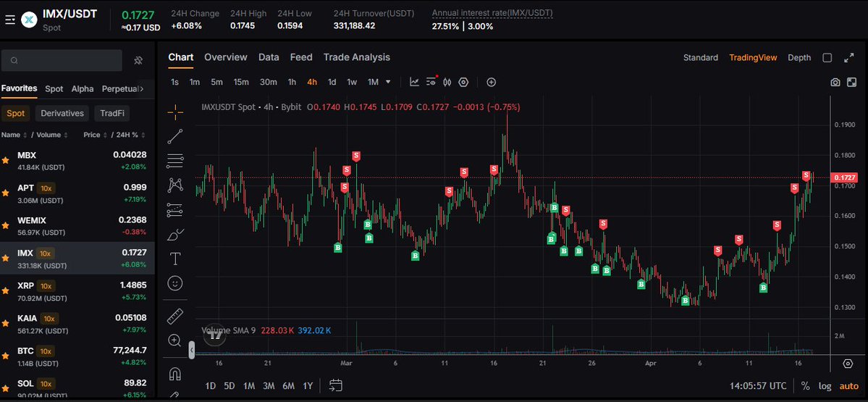Toggle KAIA favorite star
868x402 pixels.
pyautogui.click(x=6, y=323)
